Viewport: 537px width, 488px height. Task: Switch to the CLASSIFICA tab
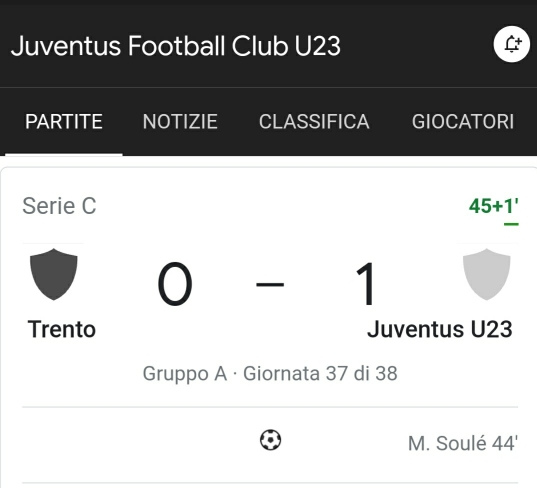coord(314,122)
